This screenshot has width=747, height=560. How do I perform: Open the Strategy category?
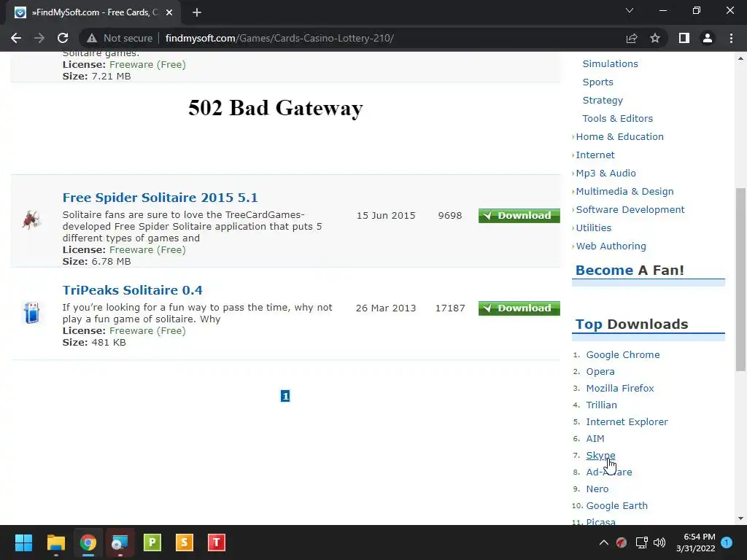[603, 101]
